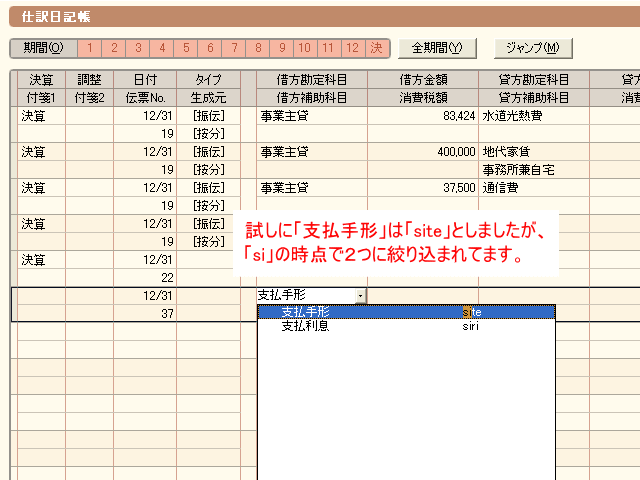640x480 pixels.
Task: Click the 借方金額 column header
Action: click(x=423, y=80)
